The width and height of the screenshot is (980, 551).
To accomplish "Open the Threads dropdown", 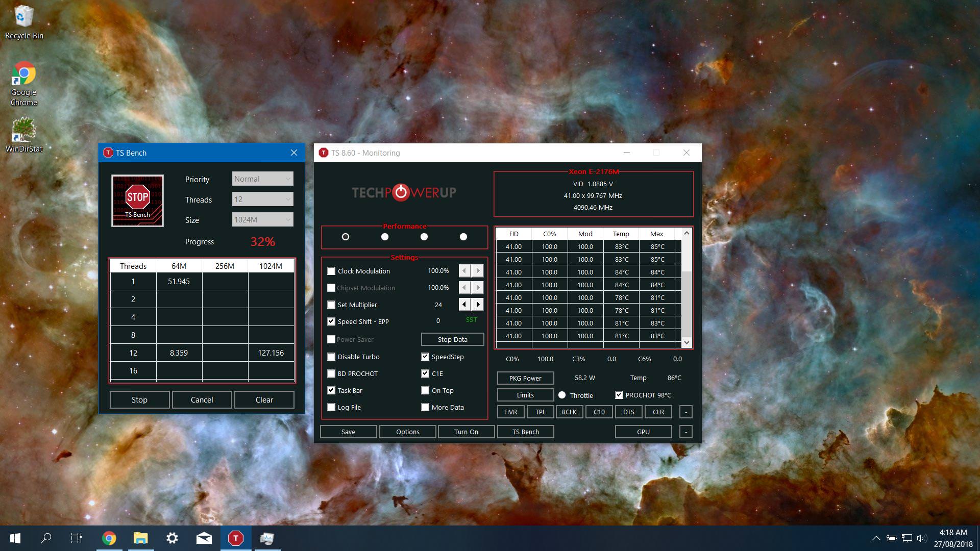I will tap(263, 199).
